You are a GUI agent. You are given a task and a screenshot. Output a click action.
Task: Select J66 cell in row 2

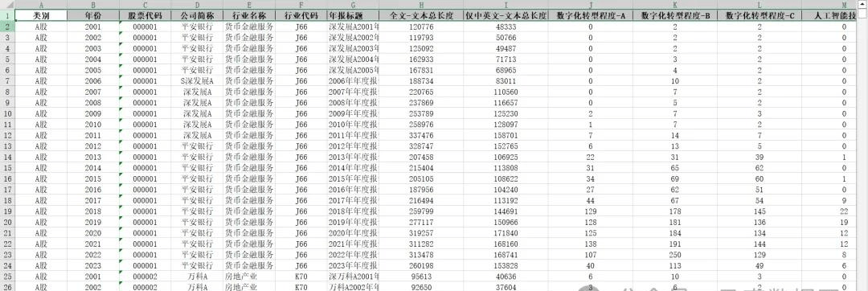coord(301,27)
